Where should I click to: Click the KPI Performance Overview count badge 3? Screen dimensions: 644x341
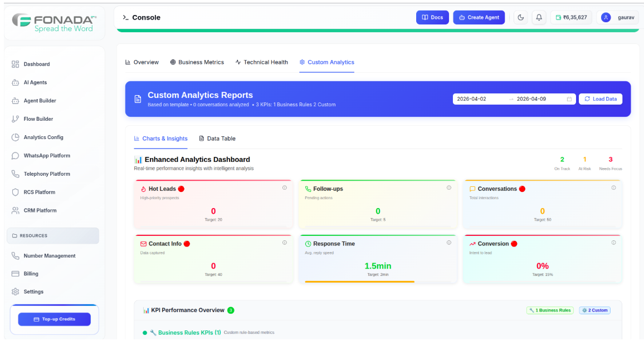tap(231, 310)
